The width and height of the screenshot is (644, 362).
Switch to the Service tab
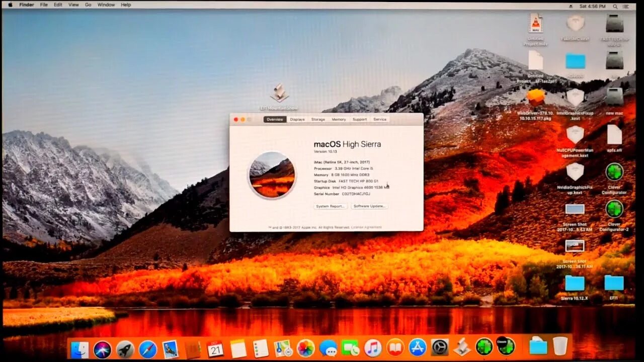click(x=380, y=119)
